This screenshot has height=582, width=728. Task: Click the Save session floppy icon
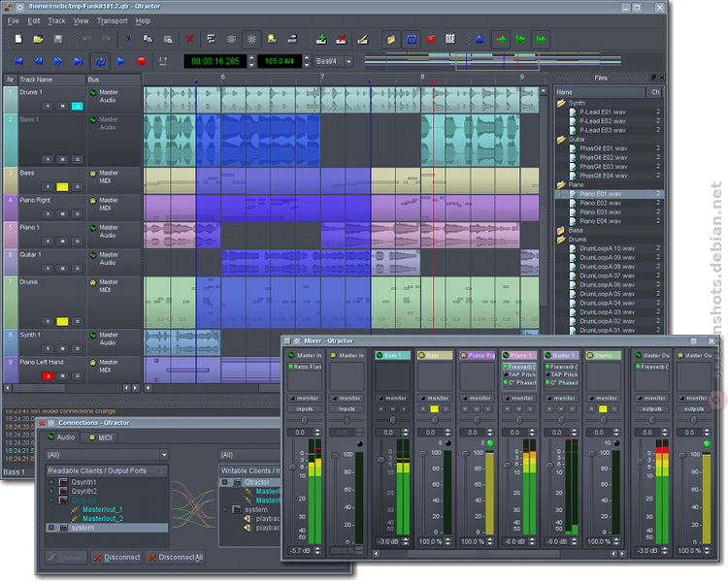click(x=58, y=40)
